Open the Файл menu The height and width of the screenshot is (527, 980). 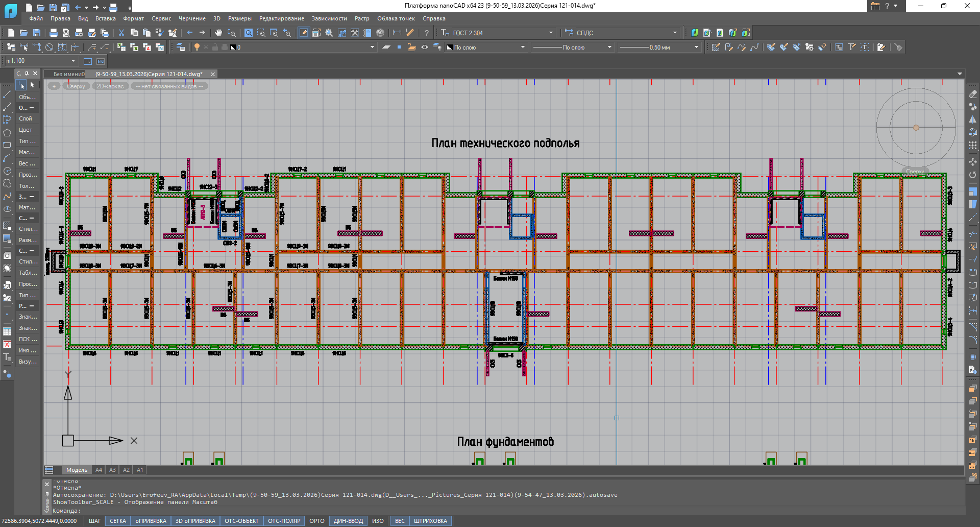(36, 18)
